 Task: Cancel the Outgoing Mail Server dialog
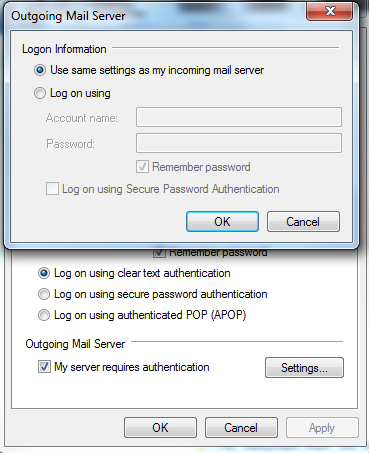303,221
